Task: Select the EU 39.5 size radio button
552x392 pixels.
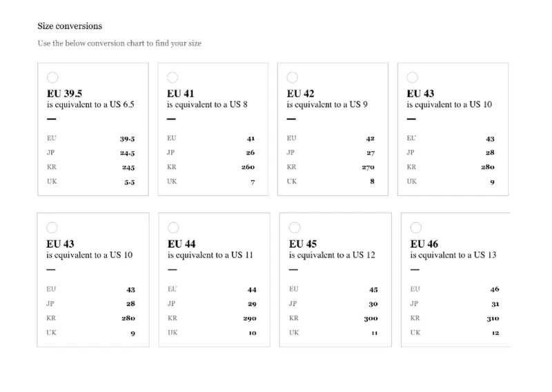Action: pyautogui.click(x=52, y=77)
